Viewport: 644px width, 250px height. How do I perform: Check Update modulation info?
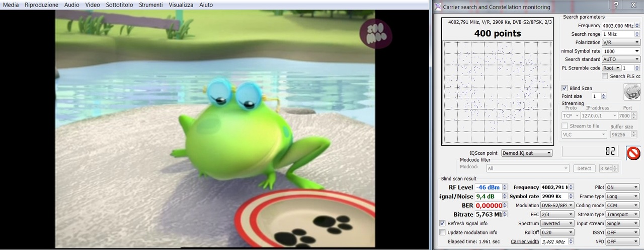[442, 232]
